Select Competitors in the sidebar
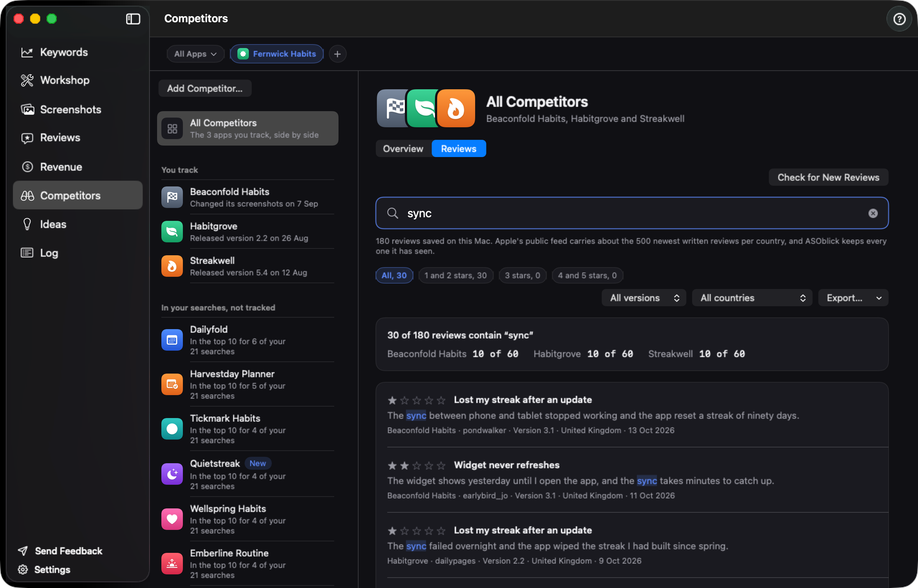The image size is (918, 588). (x=77, y=195)
